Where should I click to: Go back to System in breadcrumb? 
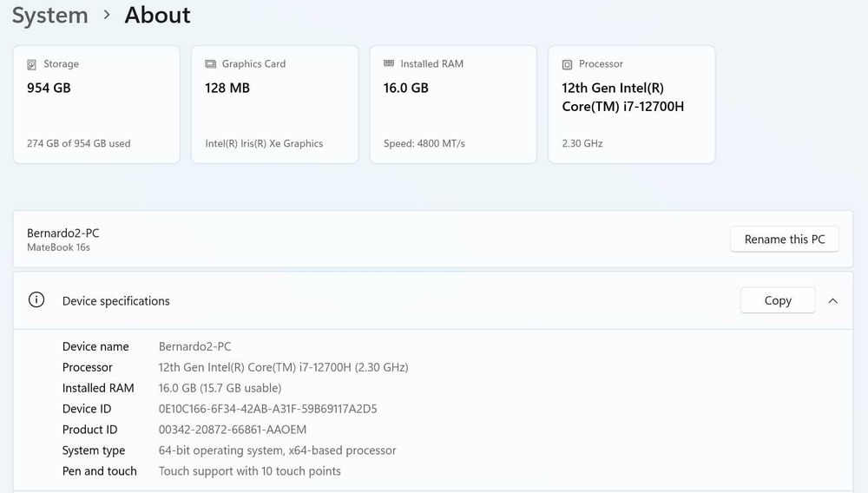point(49,16)
